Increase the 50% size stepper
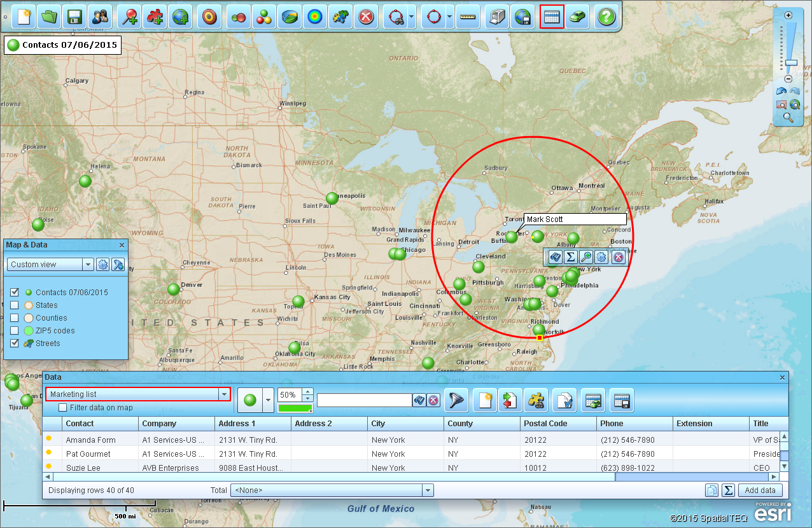Image resolution: width=812 pixels, height=528 pixels. point(308,392)
